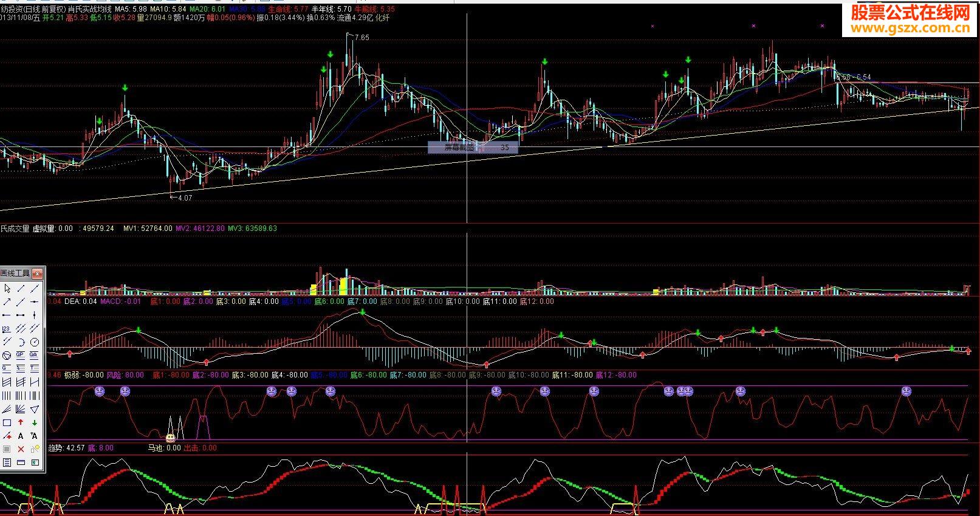Click the 半年线: 5.70 label

[332, 10]
